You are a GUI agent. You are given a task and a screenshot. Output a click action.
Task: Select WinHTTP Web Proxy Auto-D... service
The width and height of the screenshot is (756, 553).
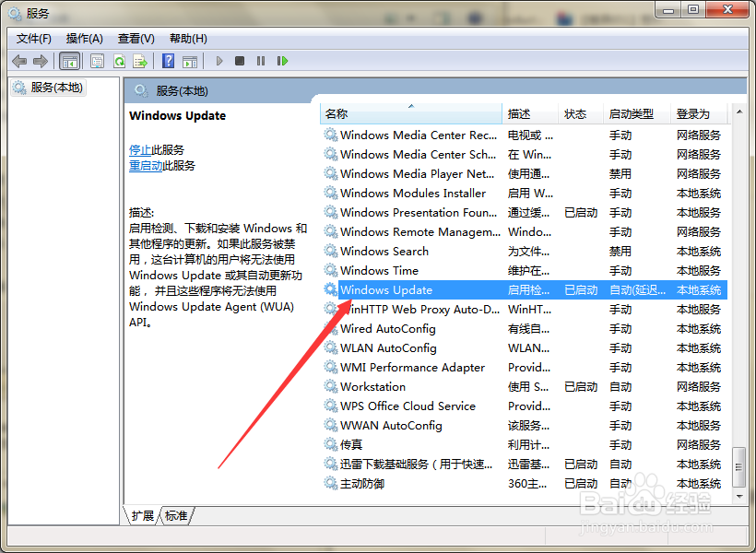[x=419, y=309]
